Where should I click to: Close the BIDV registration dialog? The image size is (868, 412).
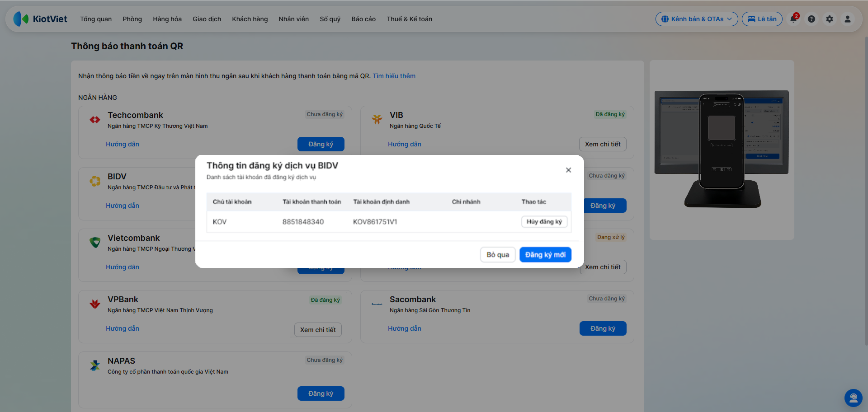pos(568,170)
